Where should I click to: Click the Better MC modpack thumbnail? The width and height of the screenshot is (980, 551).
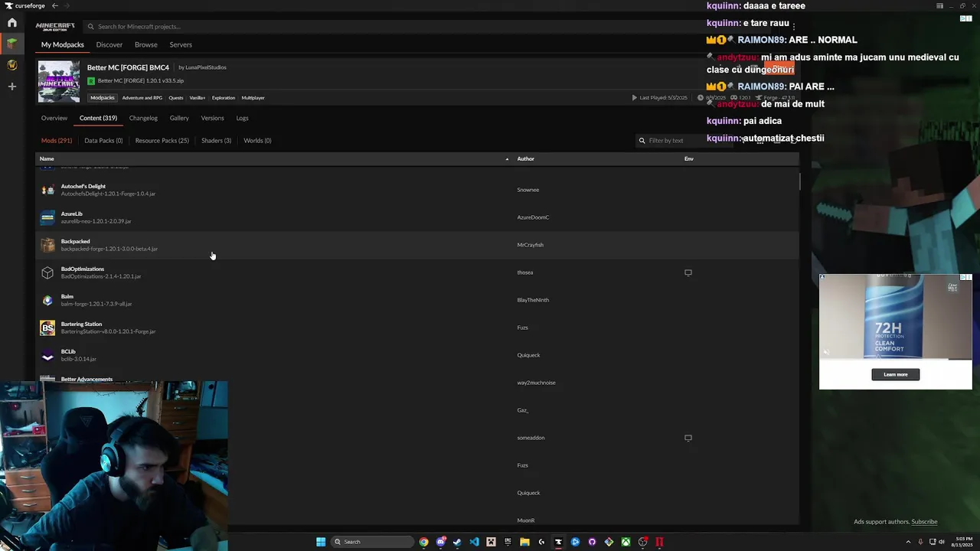click(x=59, y=81)
